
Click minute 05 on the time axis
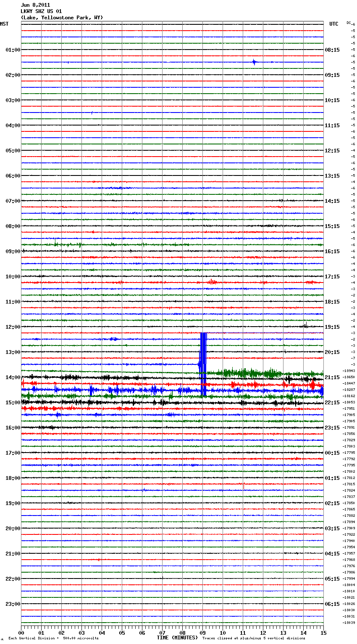(122, 633)
